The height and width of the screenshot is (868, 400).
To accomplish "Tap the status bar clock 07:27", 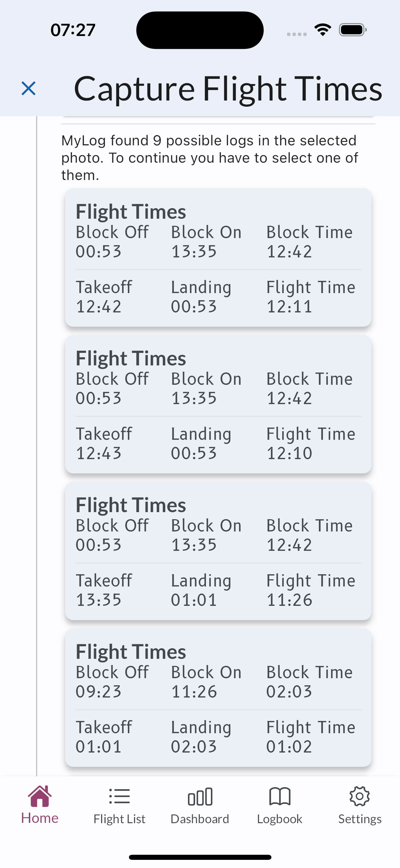I will tap(73, 30).
